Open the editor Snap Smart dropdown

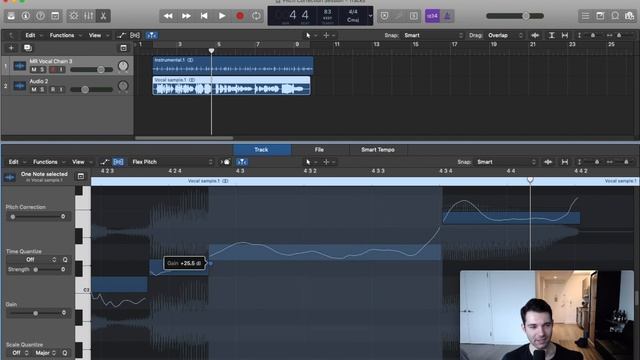click(x=506, y=162)
